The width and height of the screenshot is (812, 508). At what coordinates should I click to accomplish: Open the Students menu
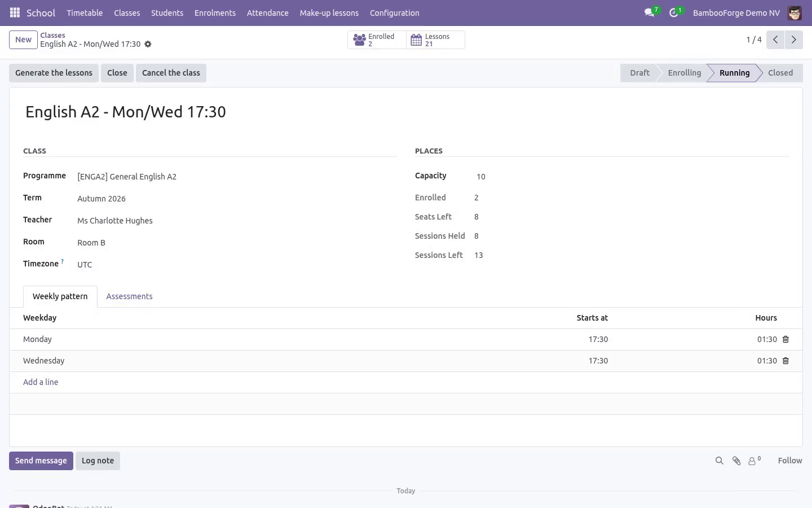click(x=167, y=12)
